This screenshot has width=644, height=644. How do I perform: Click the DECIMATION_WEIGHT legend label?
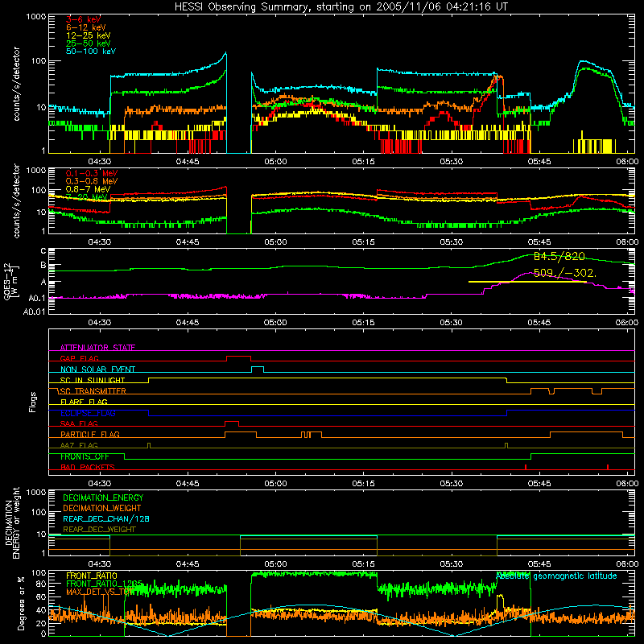[102, 509]
